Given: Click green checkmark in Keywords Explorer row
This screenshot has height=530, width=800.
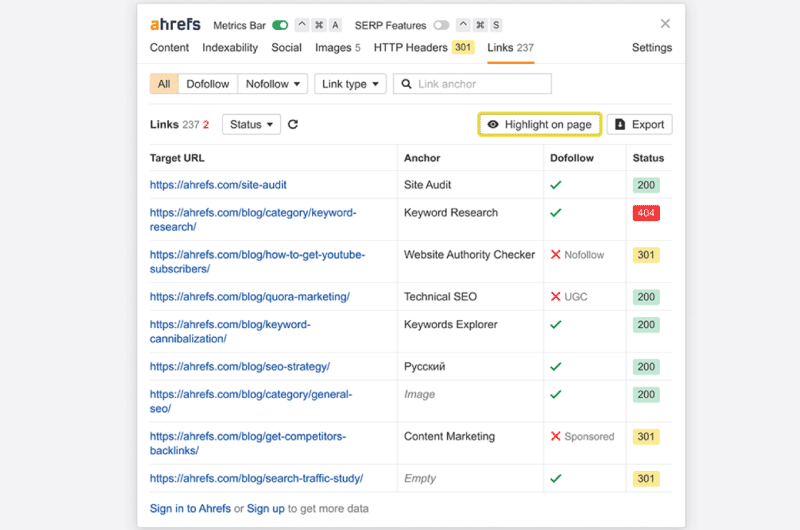Looking at the screenshot, I should [x=556, y=324].
